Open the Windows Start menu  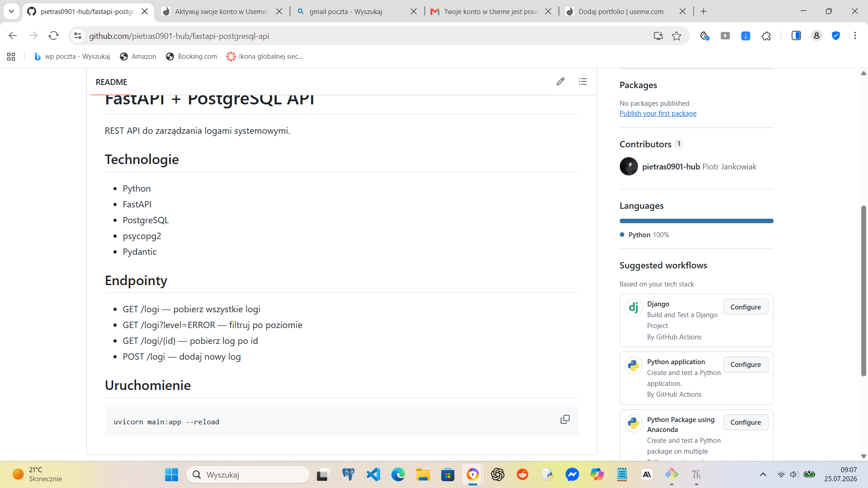click(171, 474)
